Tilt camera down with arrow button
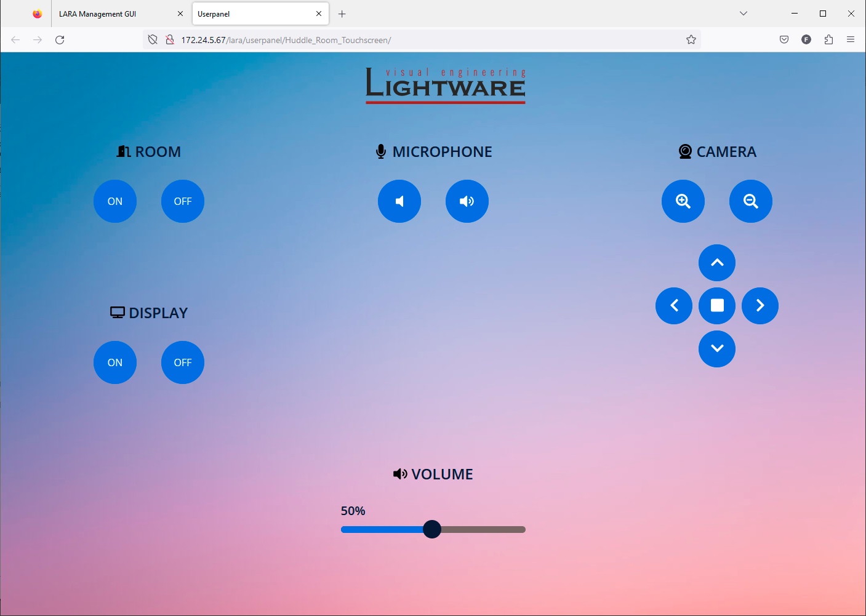This screenshot has width=866, height=616. 716,348
